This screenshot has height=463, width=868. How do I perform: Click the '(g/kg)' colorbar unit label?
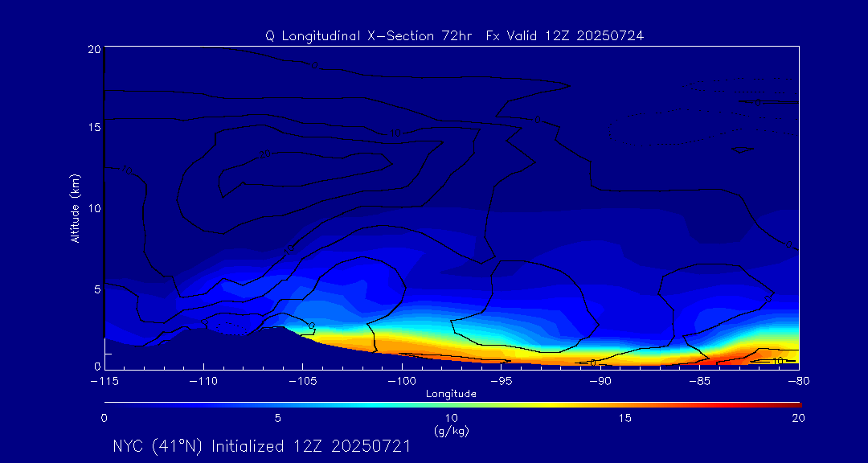tap(451, 431)
